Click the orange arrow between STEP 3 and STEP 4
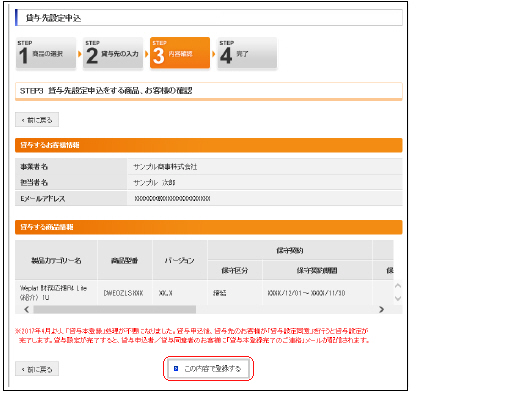The width and height of the screenshot is (521, 397). [214, 54]
